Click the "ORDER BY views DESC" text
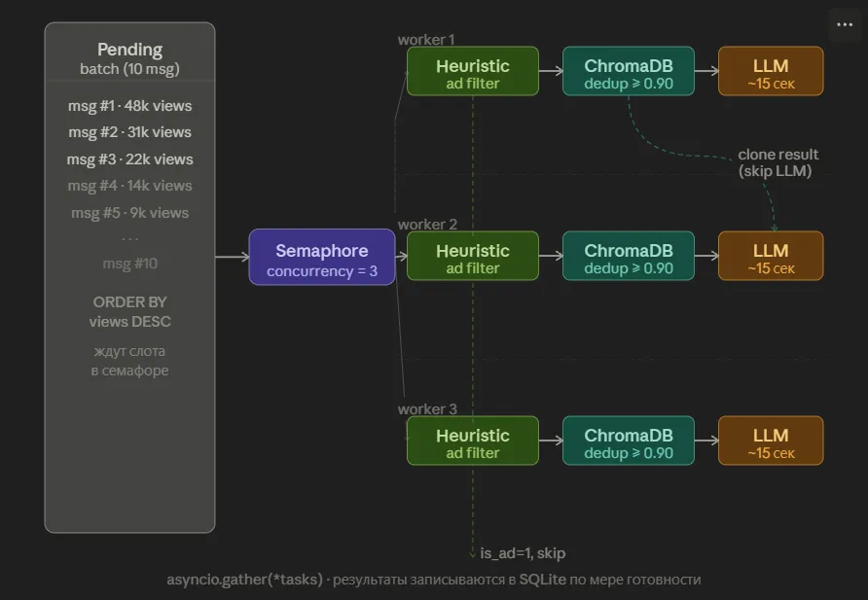This screenshot has width=868, height=600. pos(130,312)
